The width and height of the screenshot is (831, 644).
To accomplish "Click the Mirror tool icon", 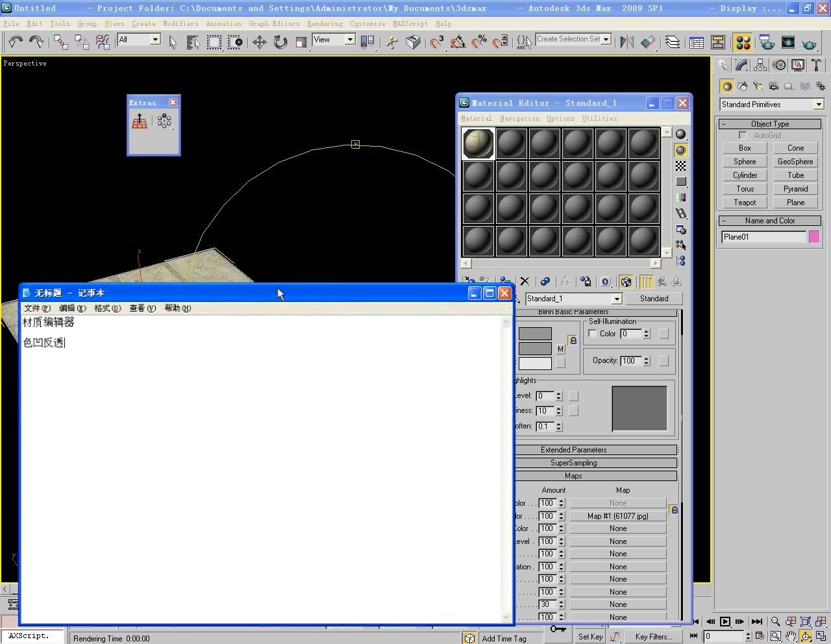I will (626, 42).
